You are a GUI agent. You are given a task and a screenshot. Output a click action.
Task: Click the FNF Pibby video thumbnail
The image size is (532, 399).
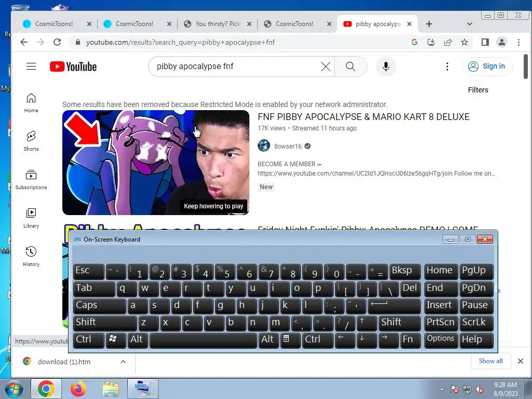(156, 162)
